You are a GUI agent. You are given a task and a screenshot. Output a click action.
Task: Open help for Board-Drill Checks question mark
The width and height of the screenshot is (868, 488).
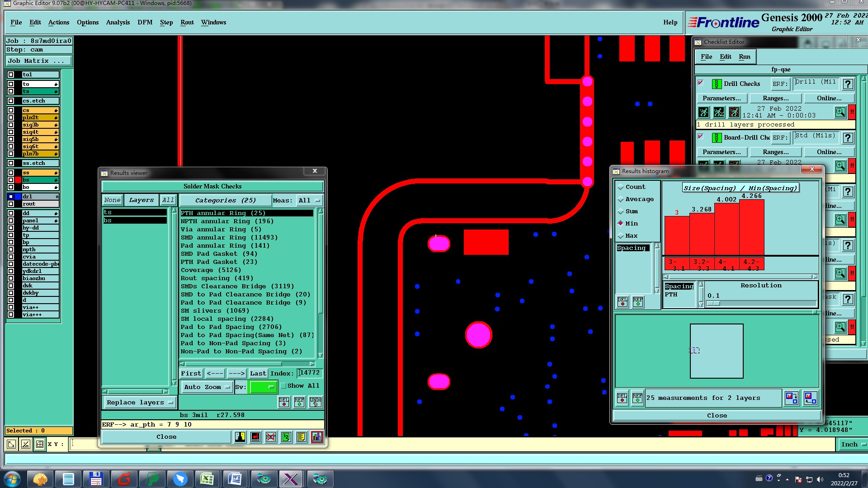point(849,138)
